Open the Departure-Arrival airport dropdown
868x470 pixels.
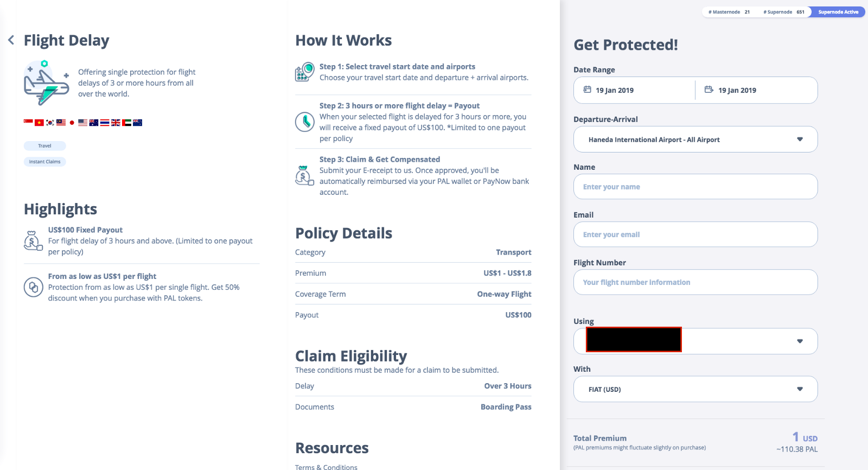coord(799,139)
